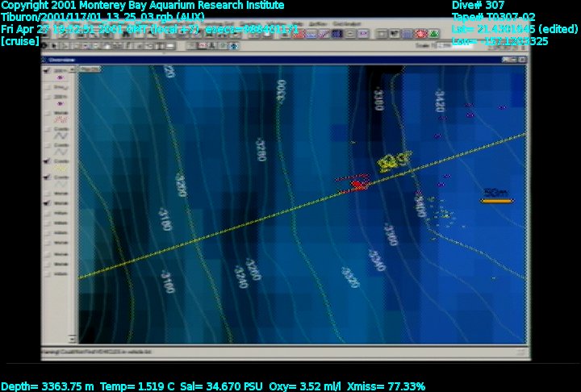Click the green triangles toolbar icon
581x392 pixels.
click(x=434, y=34)
